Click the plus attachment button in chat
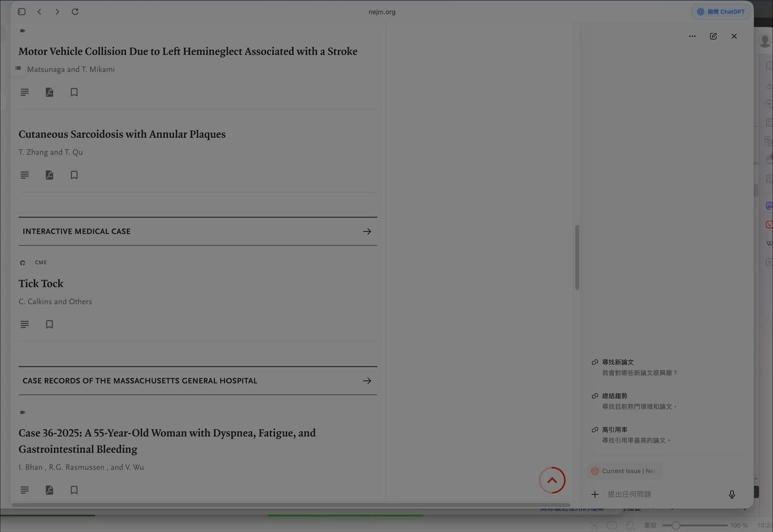This screenshot has width=773, height=532. [595, 494]
